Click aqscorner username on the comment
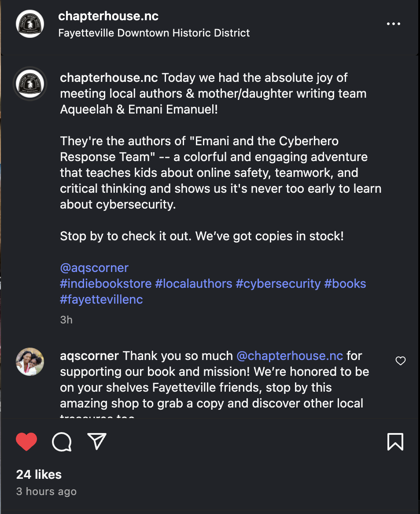The image size is (420, 514). pos(89,356)
